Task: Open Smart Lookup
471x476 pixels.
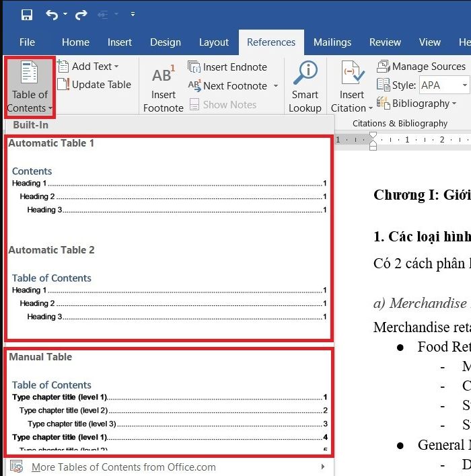Action: tap(305, 87)
